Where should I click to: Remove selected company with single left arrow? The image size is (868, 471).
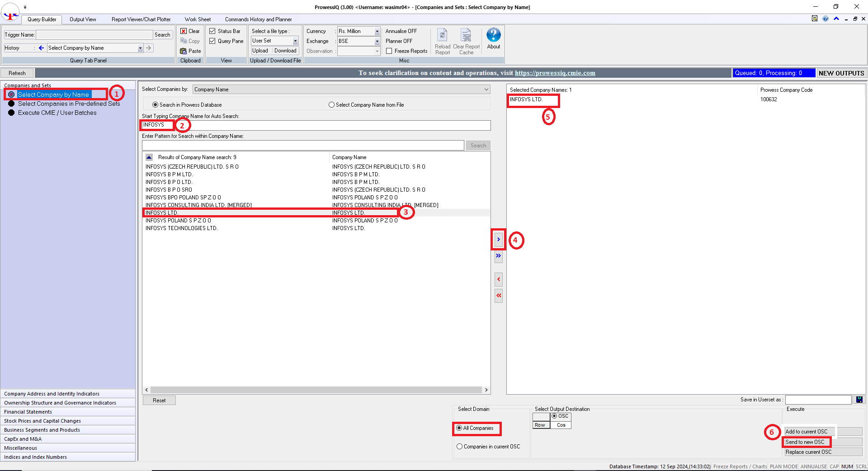(x=499, y=279)
